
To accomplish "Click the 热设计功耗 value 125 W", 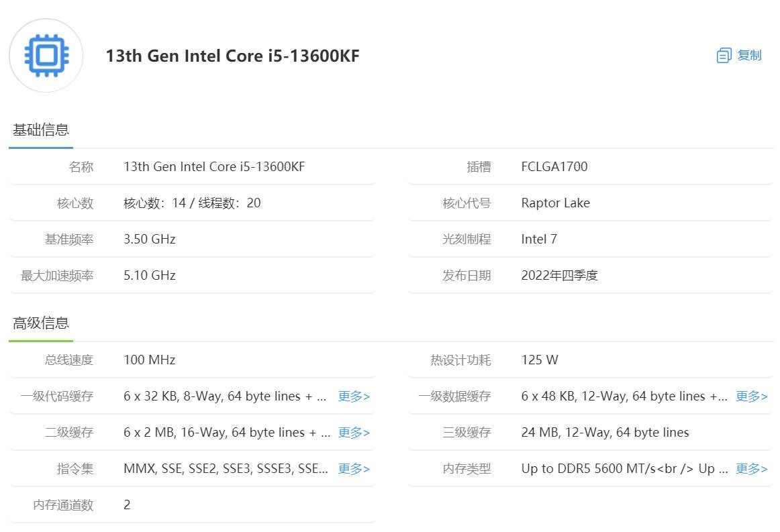I will coord(539,360).
